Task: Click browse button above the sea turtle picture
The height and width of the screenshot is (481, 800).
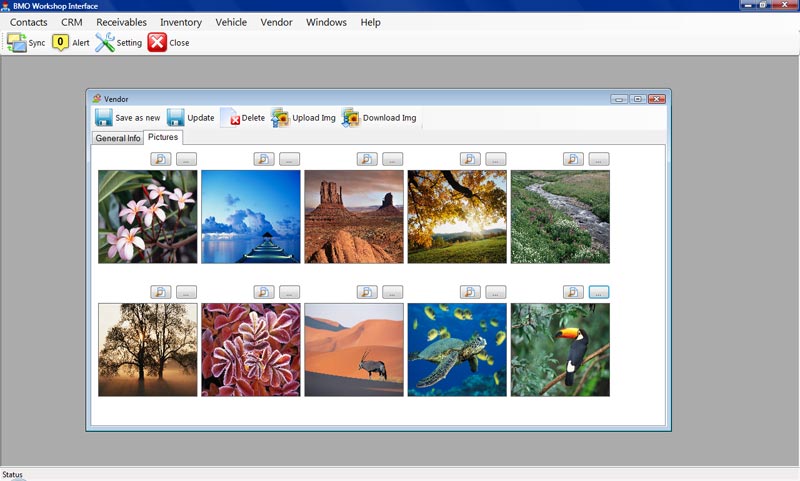Action: (495, 292)
